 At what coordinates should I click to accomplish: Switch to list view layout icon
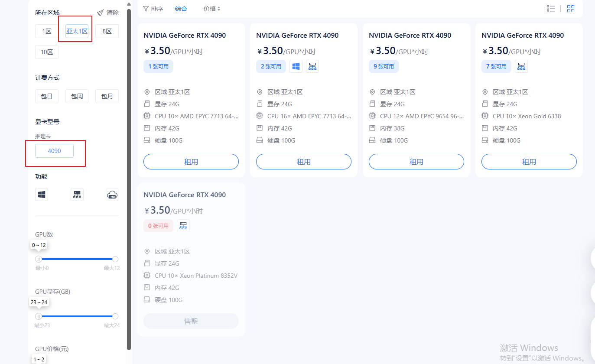(551, 9)
